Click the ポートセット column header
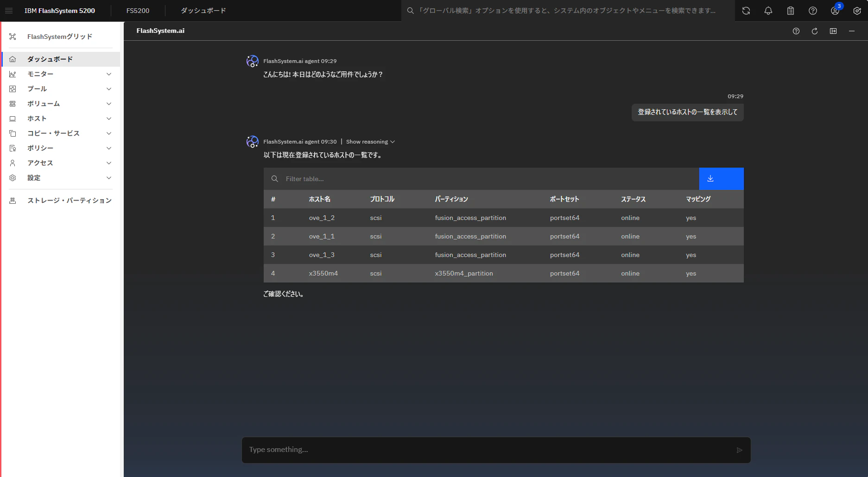The width and height of the screenshot is (868, 477). click(564, 199)
